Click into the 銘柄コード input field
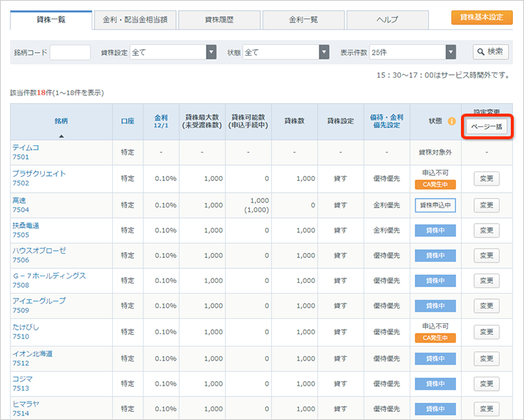Screen dimensions: 524x420 tap(70, 52)
